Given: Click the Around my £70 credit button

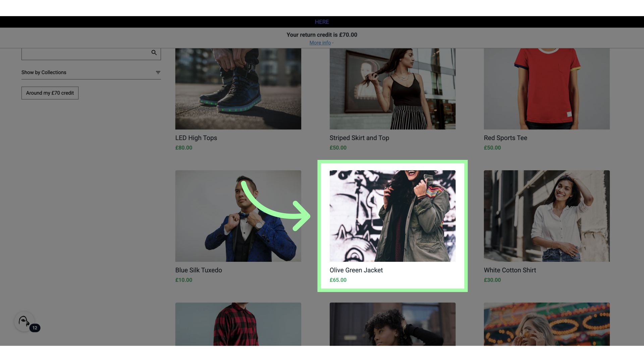Looking at the screenshot, I should pyautogui.click(x=50, y=93).
